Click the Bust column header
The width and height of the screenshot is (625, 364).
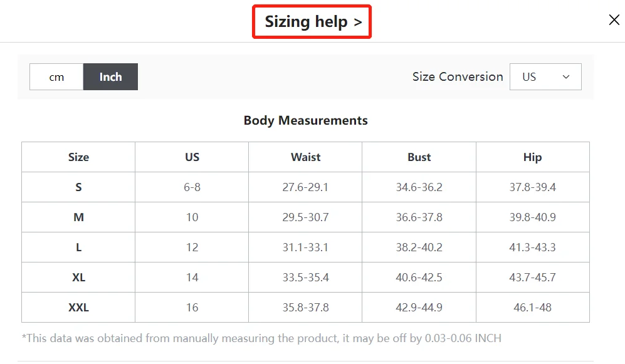419,157
